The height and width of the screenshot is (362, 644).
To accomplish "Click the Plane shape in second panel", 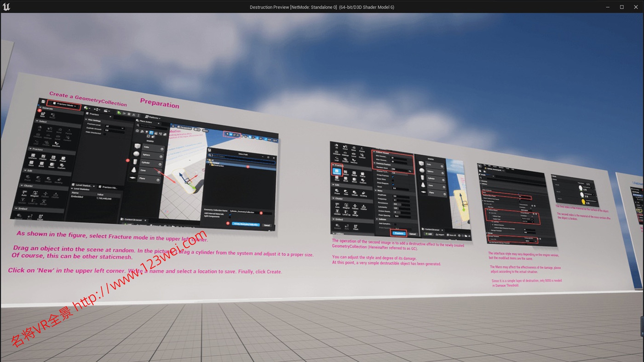I will (432, 193).
